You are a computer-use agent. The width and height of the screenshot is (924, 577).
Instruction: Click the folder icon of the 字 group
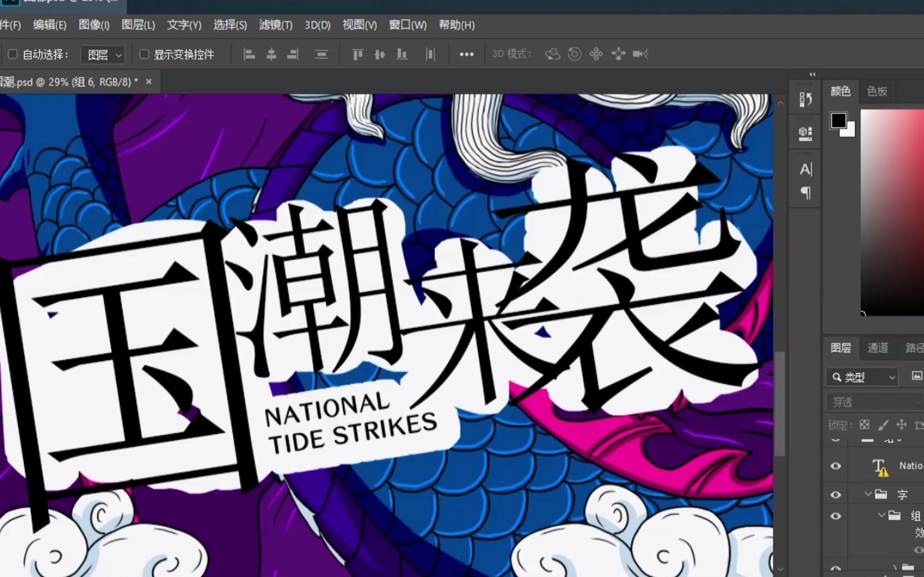pos(881,494)
